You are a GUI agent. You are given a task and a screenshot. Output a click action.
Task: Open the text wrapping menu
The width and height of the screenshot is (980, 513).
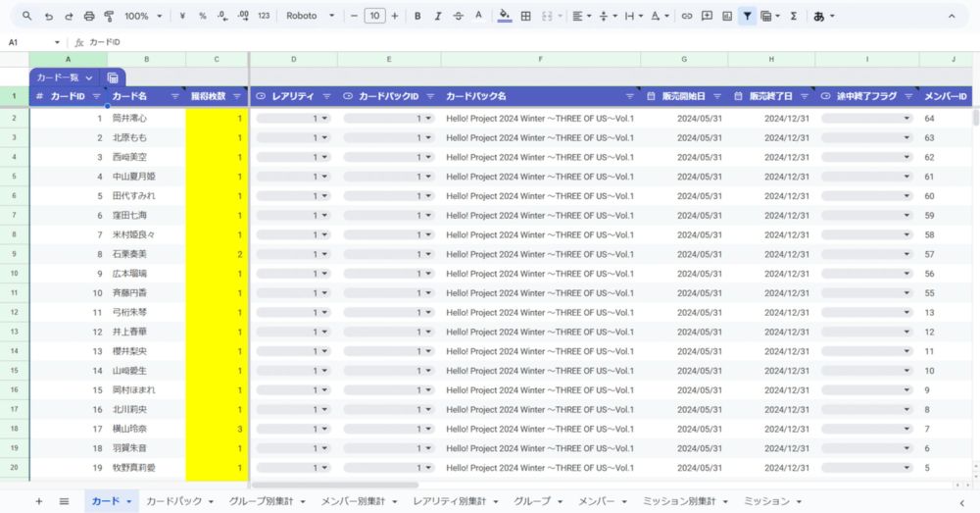coord(634,17)
